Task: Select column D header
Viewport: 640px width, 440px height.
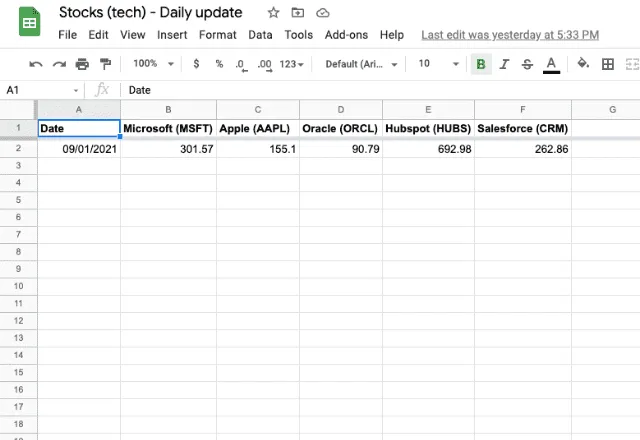Action: pos(341,110)
